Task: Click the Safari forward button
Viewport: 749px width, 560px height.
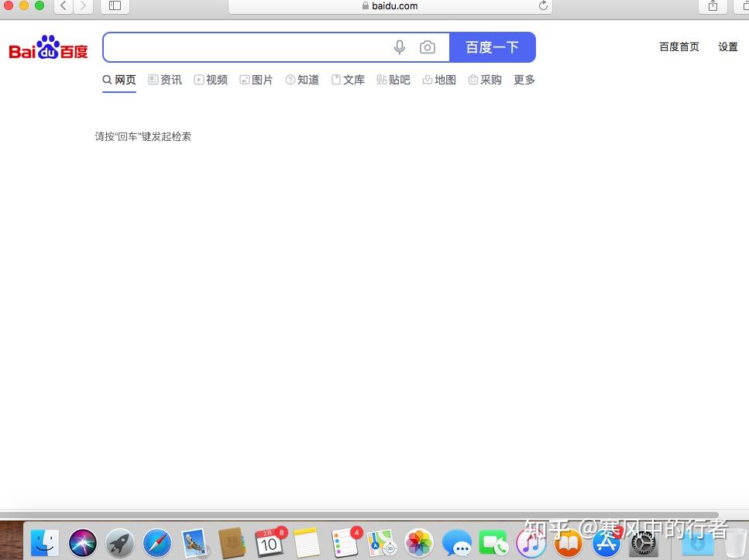Action: click(x=83, y=6)
